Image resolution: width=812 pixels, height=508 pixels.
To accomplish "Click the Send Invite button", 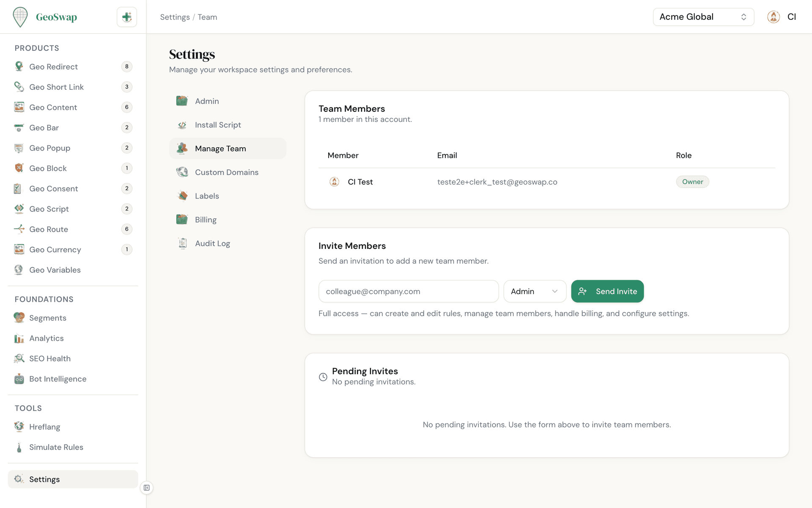I will pyautogui.click(x=607, y=291).
